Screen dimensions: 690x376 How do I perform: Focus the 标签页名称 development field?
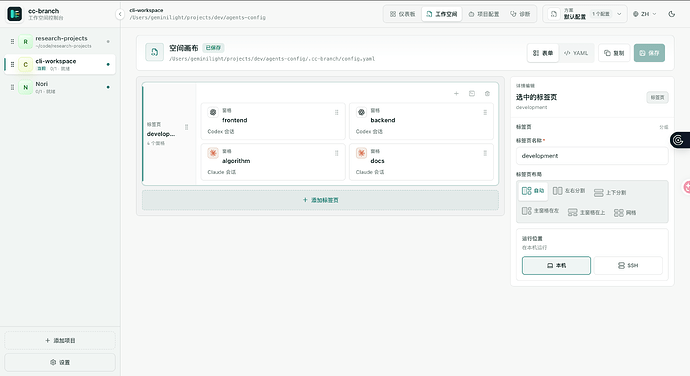coord(592,156)
